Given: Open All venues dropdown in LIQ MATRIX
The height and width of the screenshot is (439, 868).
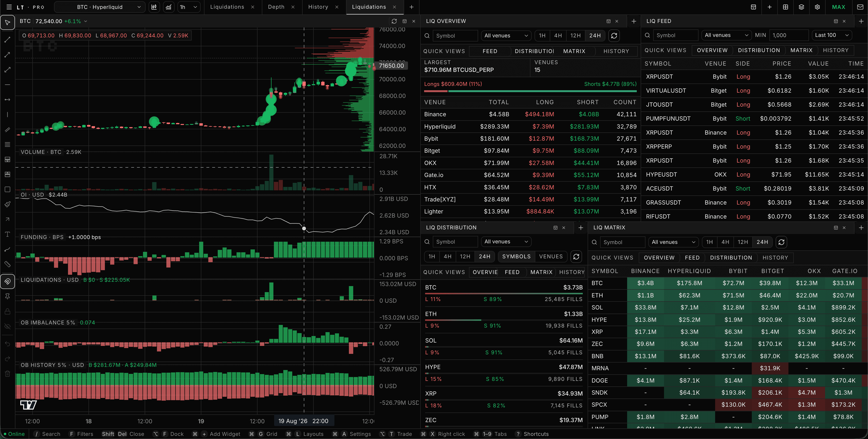Looking at the screenshot, I should click(673, 242).
